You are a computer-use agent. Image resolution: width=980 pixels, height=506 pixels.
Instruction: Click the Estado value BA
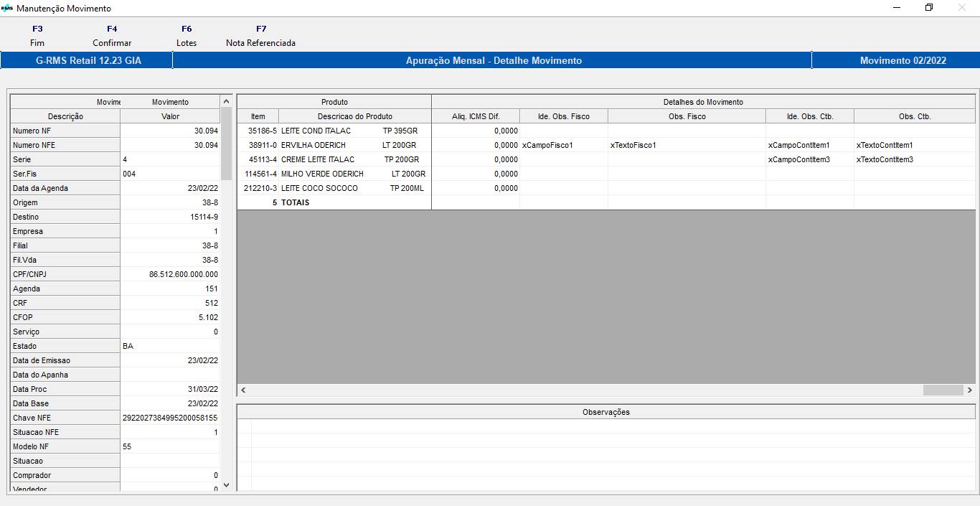[x=170, y=346]
